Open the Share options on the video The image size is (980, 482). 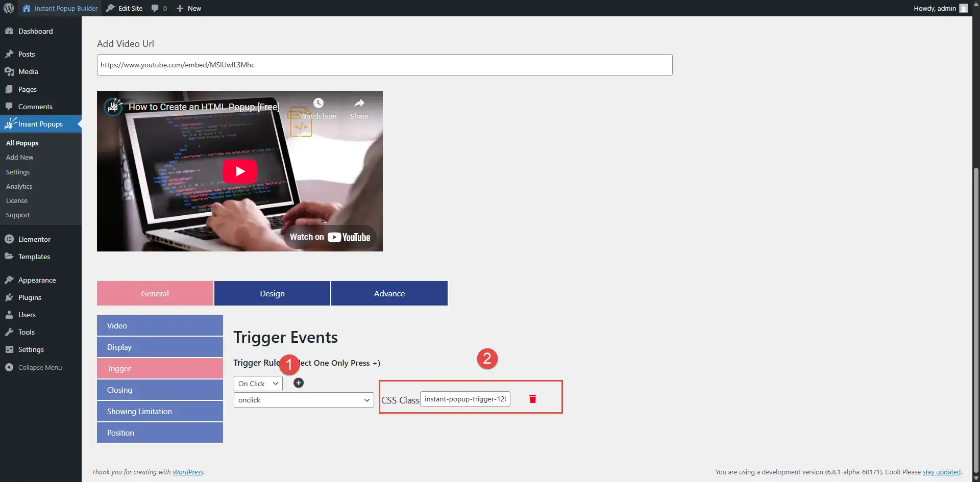pyautogui.click(x=359, y=103)
